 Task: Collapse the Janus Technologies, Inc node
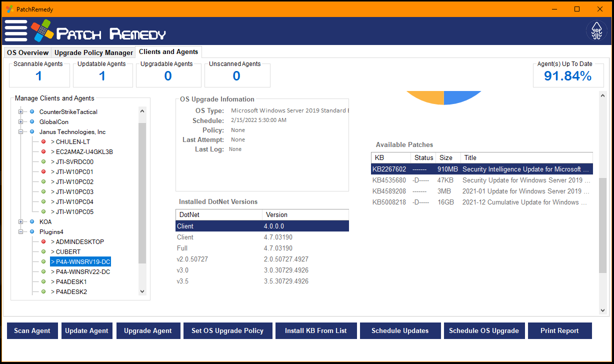tap(20, 131)
